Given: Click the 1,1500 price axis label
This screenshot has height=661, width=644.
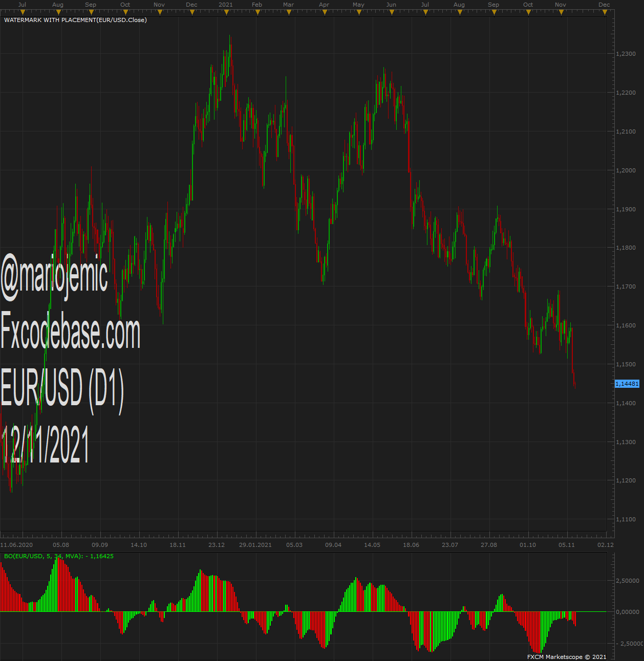Looking at the screenshot, I should (x=626, y=364).
